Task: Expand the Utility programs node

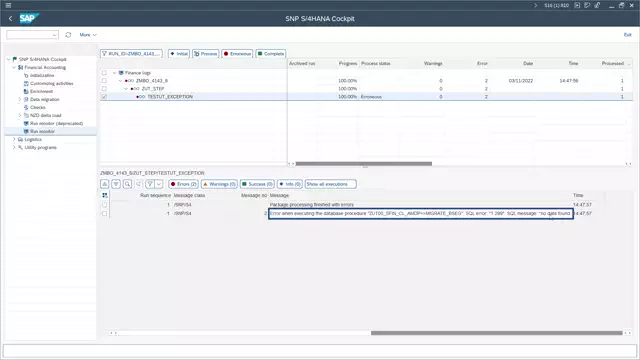Action: point(14,147)
